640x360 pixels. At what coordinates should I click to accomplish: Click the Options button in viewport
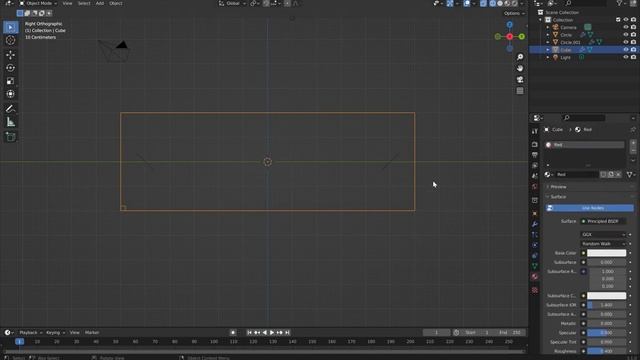tap(514, 13)
